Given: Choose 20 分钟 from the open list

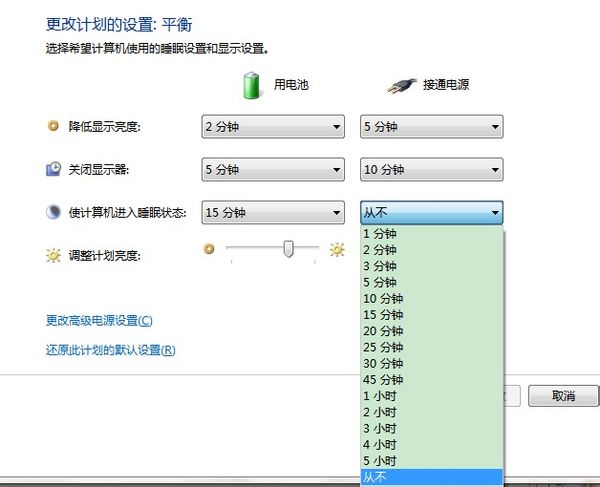Looking at the screenshot, I should coord(432,331).
